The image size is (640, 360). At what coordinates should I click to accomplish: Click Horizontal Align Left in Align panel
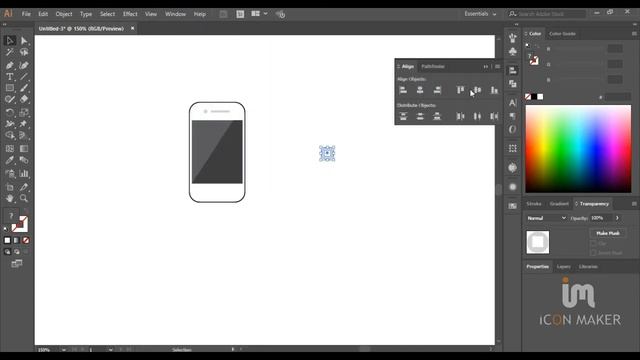click(x=403, y=90)
